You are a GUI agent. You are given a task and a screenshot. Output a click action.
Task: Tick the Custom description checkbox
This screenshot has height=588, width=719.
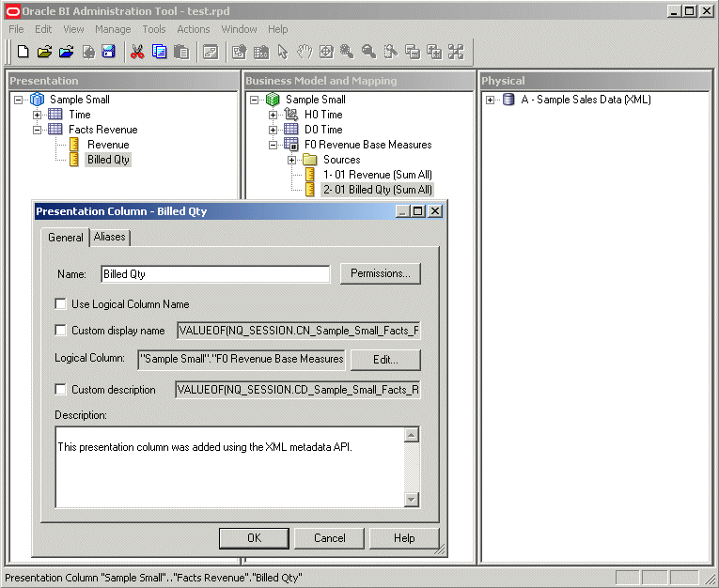click(x=60, y=390)
